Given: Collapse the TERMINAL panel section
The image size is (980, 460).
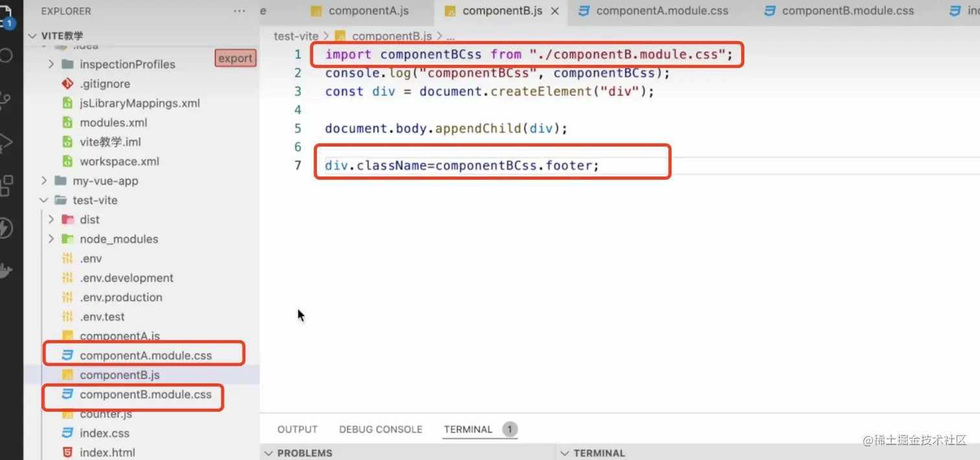Looking at the screenshot, I should (564, 453).
